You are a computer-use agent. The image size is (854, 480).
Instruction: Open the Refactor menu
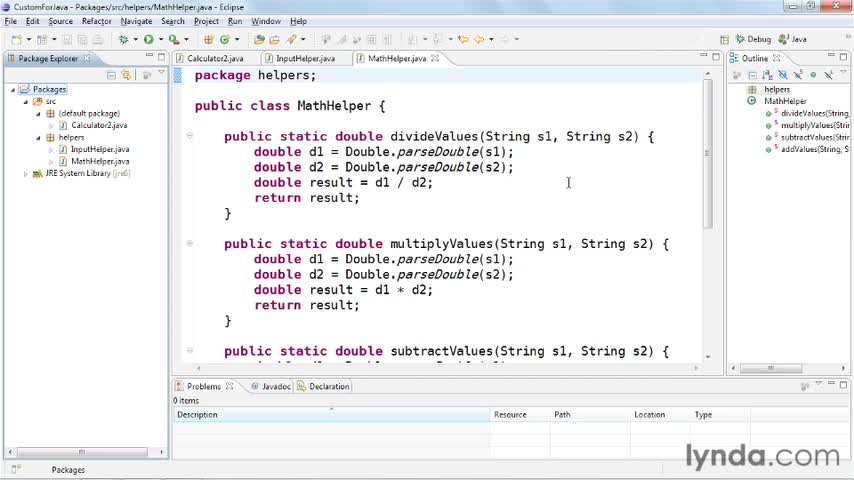pyautogui.click(x=96, y=21)
